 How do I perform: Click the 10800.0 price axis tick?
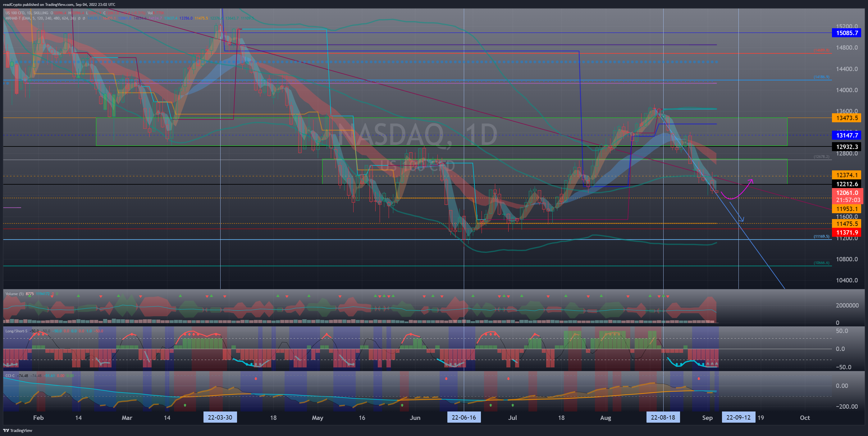click(847, 259)
